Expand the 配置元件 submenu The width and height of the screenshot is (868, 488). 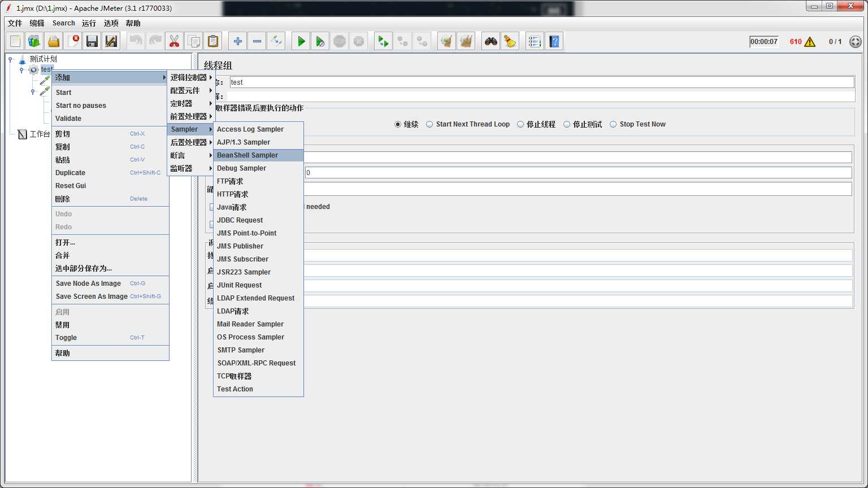(x=190, y=90)
